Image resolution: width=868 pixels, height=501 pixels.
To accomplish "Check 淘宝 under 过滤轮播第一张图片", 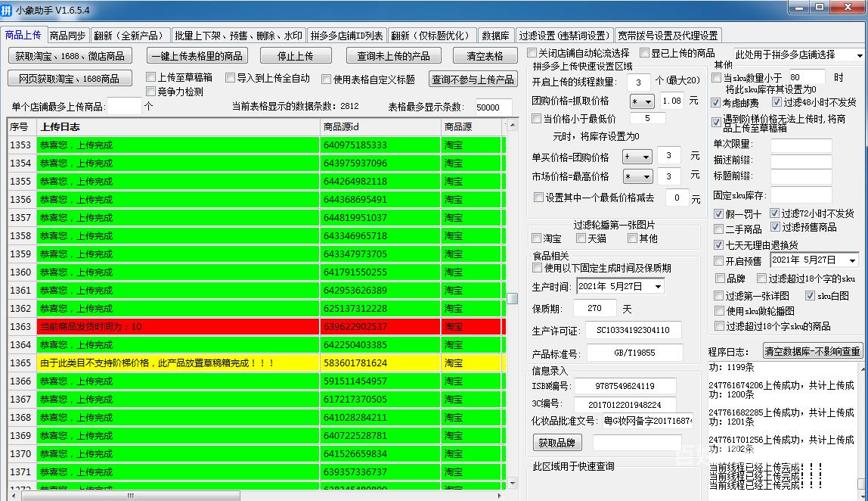I will (x=536, y=238).
